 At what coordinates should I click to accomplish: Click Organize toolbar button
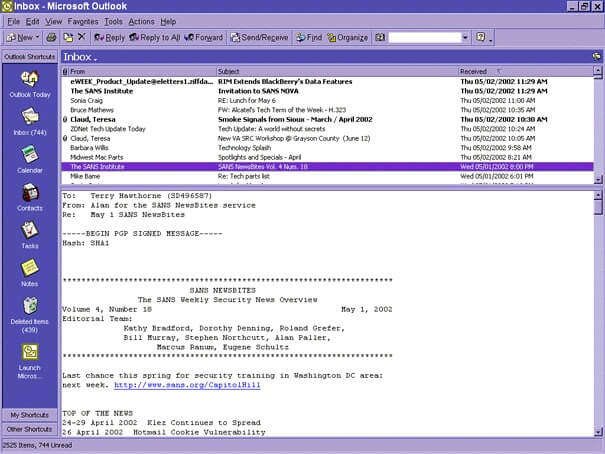[x=348, y=37]
